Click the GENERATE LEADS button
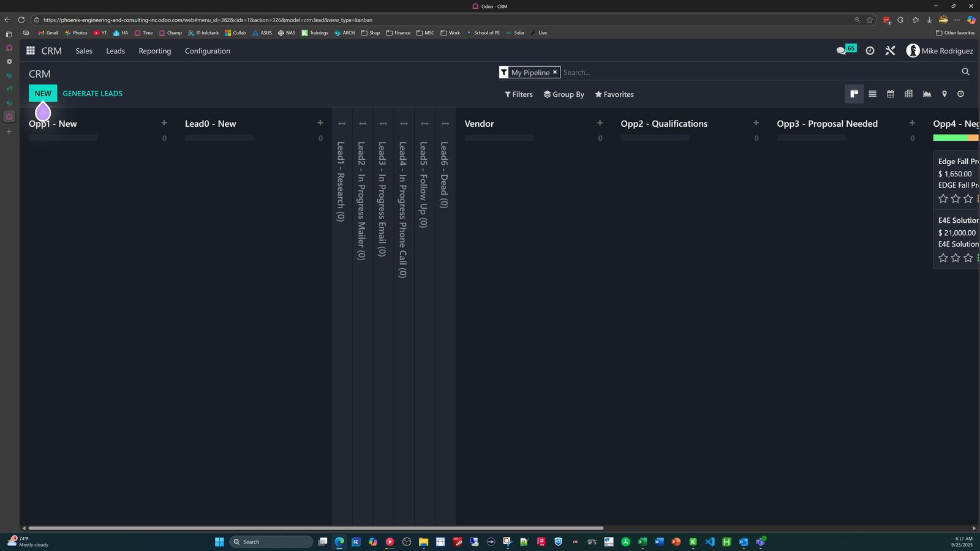The image size is (980, 551). click(x=92, y=93)
